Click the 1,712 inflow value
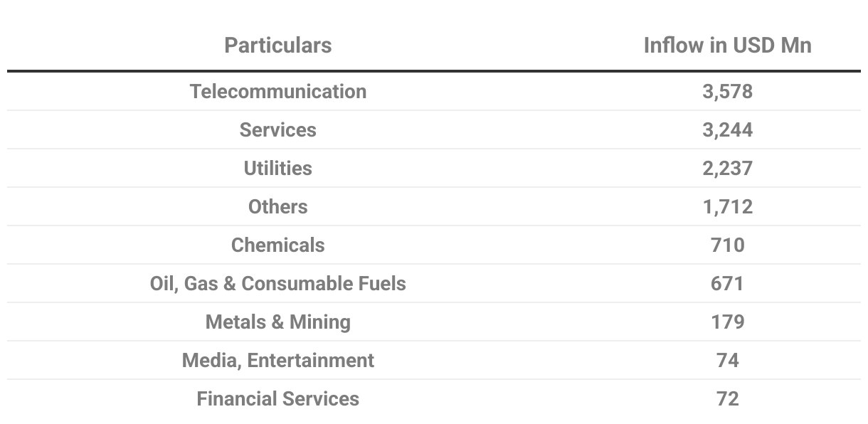 pos(727,206)
